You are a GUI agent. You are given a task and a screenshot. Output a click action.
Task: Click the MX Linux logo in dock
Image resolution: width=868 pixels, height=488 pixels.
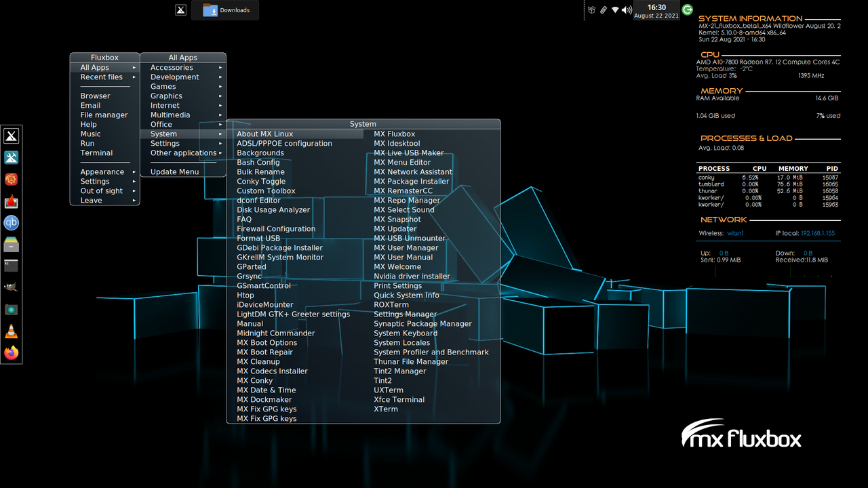12,136
